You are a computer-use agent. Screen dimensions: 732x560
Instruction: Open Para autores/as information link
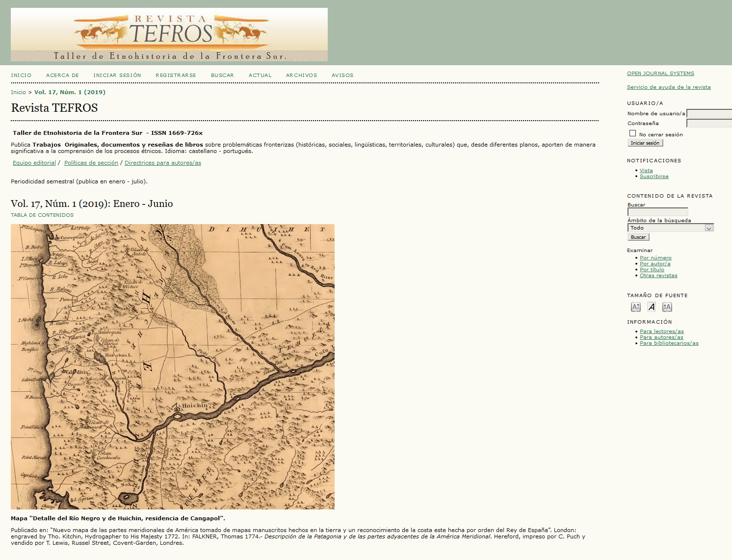pos(661,337)
